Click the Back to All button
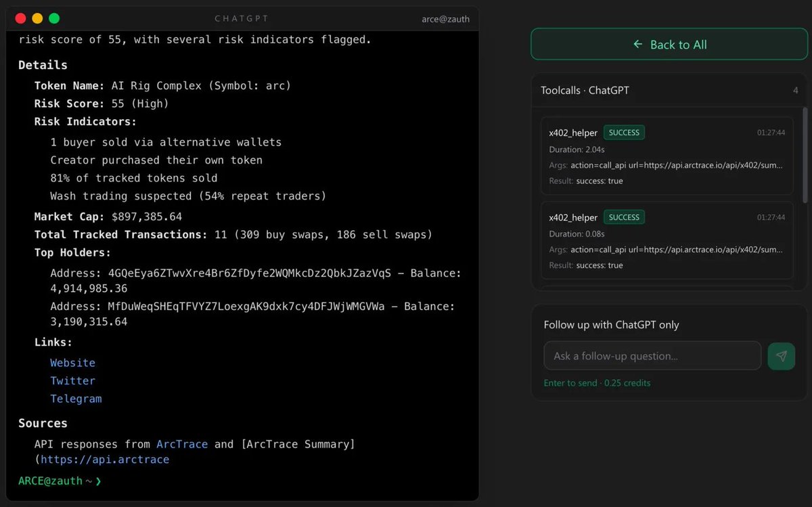812x507 pixels. coord(669,44)
